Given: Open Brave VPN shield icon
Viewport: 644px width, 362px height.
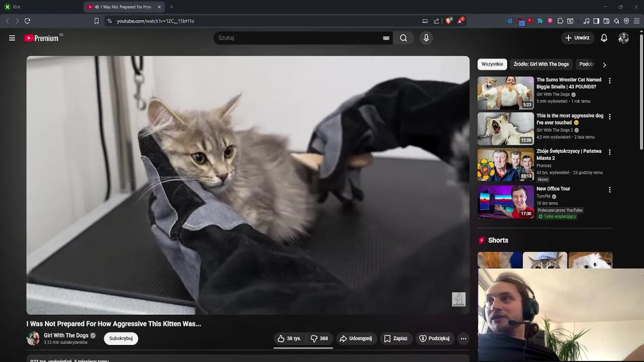Looking at the screenshot, I should [x=626, y=21].
